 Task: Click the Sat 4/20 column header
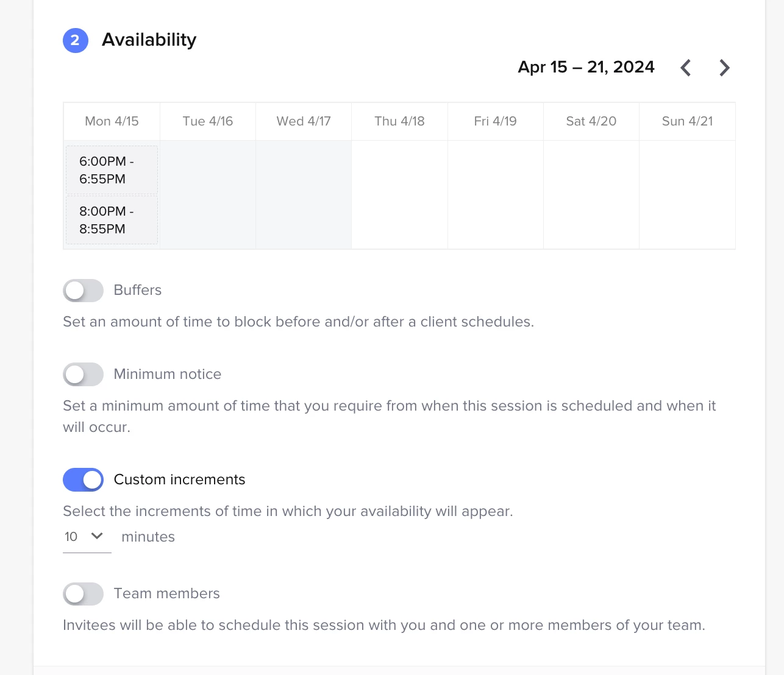tap(591, 121)
